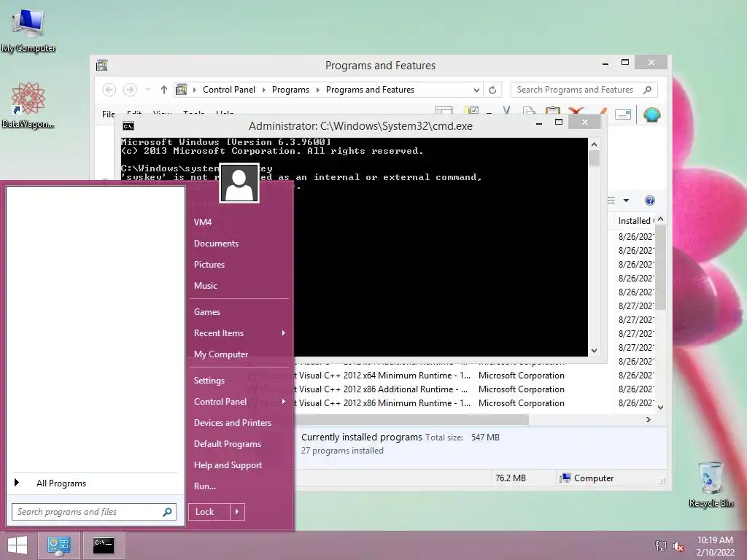
Task: Click the search magnifier in Programs and Features
Action: (x=648, y=90)
